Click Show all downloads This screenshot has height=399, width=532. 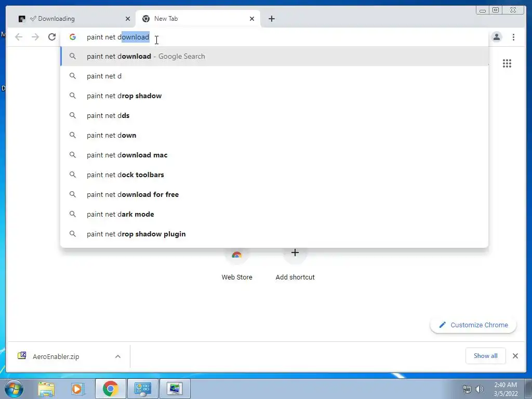tap(486, 355)
